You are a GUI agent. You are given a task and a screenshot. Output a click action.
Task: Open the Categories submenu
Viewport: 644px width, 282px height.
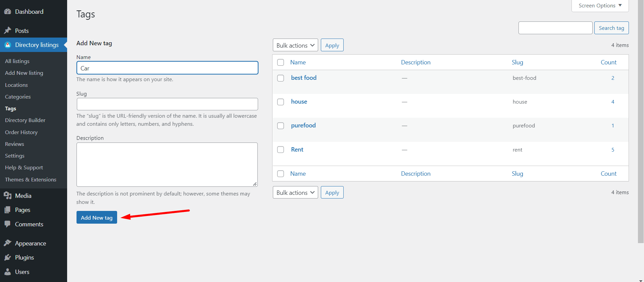(x=18, y=97)
